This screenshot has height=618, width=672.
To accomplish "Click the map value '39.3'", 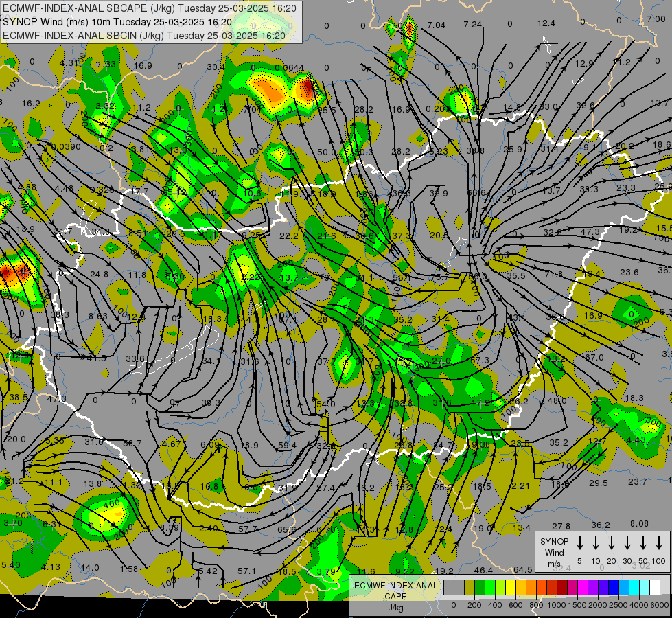I will [x=211, y=402].
